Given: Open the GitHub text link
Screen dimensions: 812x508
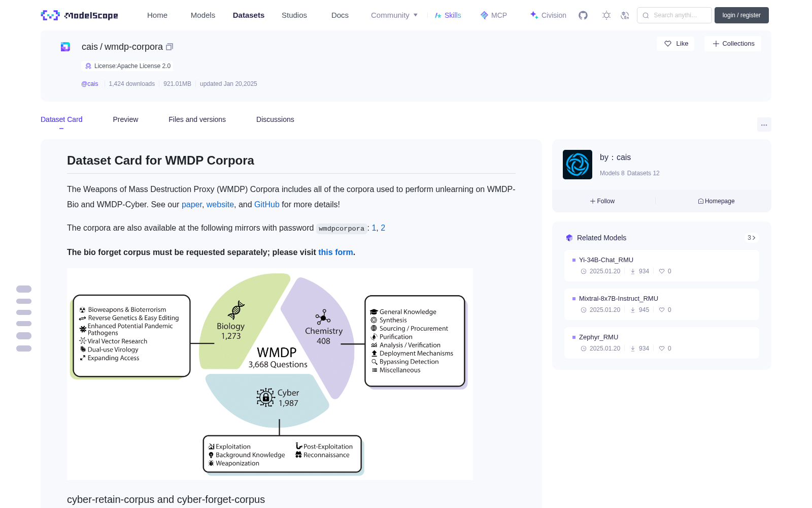Looking at the screenshot, I should pos(267,204).
